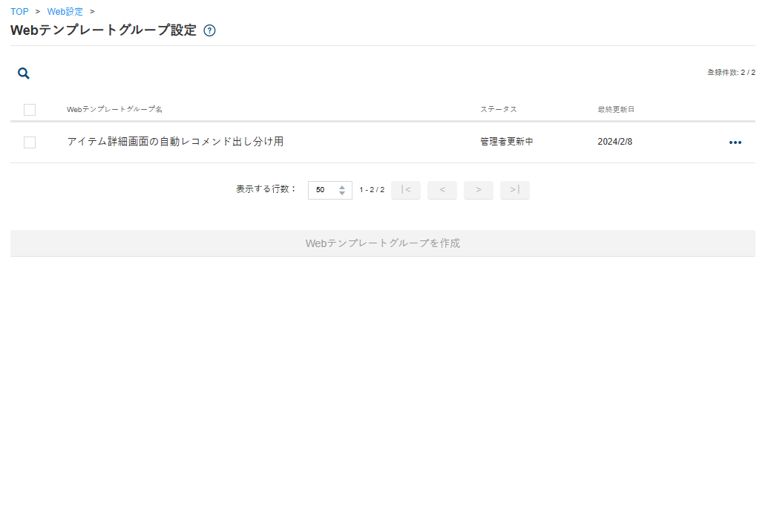This screenshot has width=768, height=532.
Task: Click the 2024/2/8 date cell
Action: [614, 142]
